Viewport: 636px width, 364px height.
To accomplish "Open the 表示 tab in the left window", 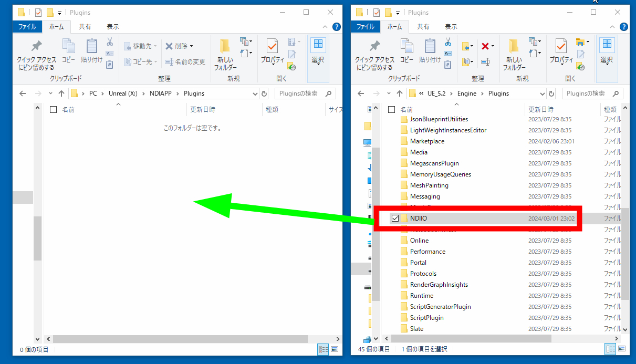I will (x=112, y=26).
